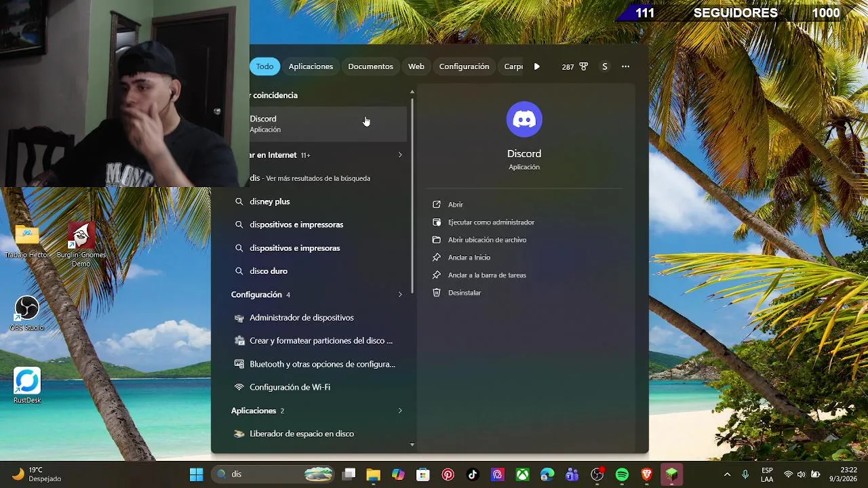Click the Wi-Fi icon beside Configuración de Wi-Fi

pos(239,387)
